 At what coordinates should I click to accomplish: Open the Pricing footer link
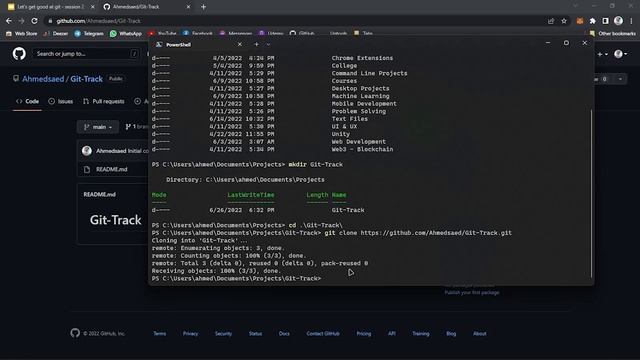(x=364, y=333)
